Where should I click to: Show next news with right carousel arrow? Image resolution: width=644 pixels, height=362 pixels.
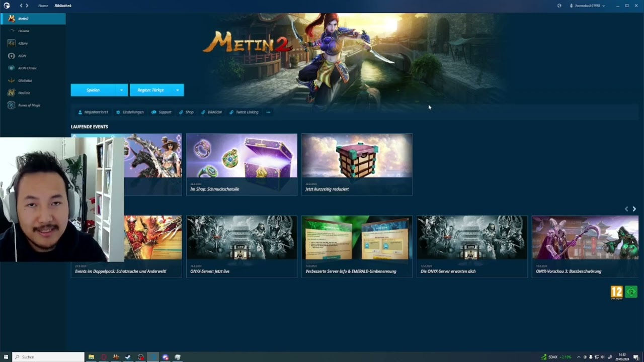click(634, 209)
